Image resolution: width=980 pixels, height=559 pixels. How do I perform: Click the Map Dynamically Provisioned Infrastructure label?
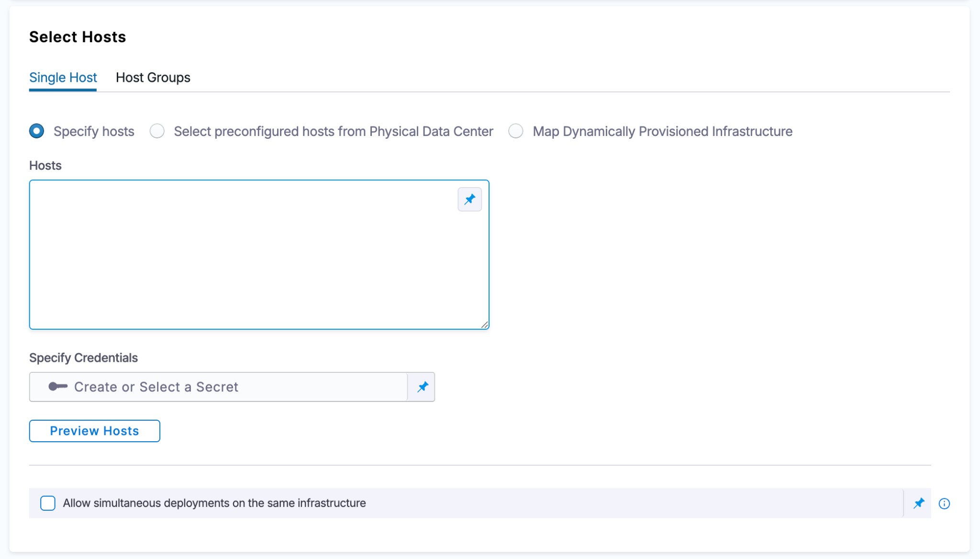pyautogui.click(x=662, y=131)
